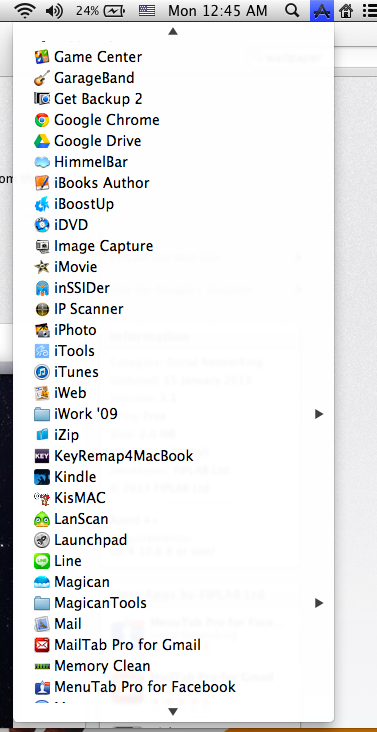Click the iBoostUp icon

[x=42, y=204]
